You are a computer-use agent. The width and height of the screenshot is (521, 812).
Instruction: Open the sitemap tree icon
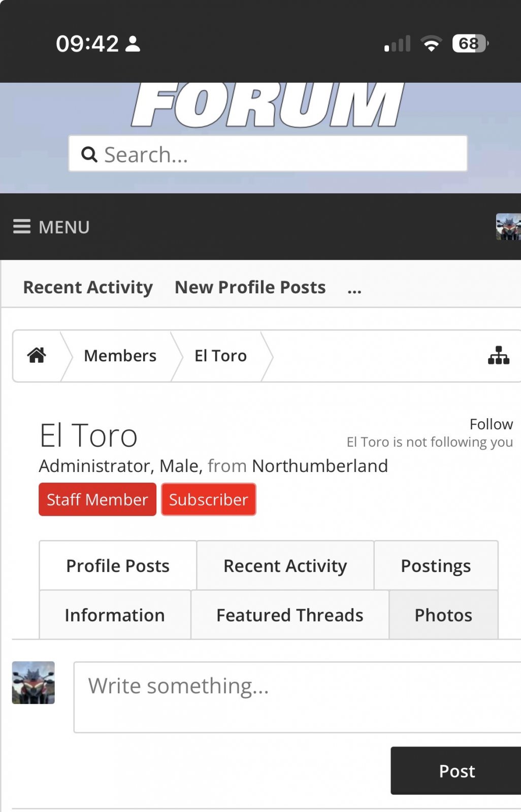click(x=498, y=356)
